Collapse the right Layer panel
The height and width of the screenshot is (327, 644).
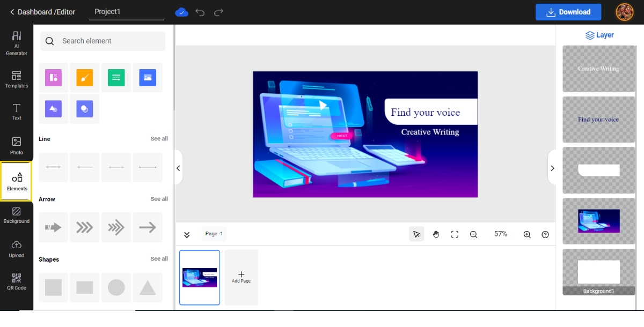(552, 168)
